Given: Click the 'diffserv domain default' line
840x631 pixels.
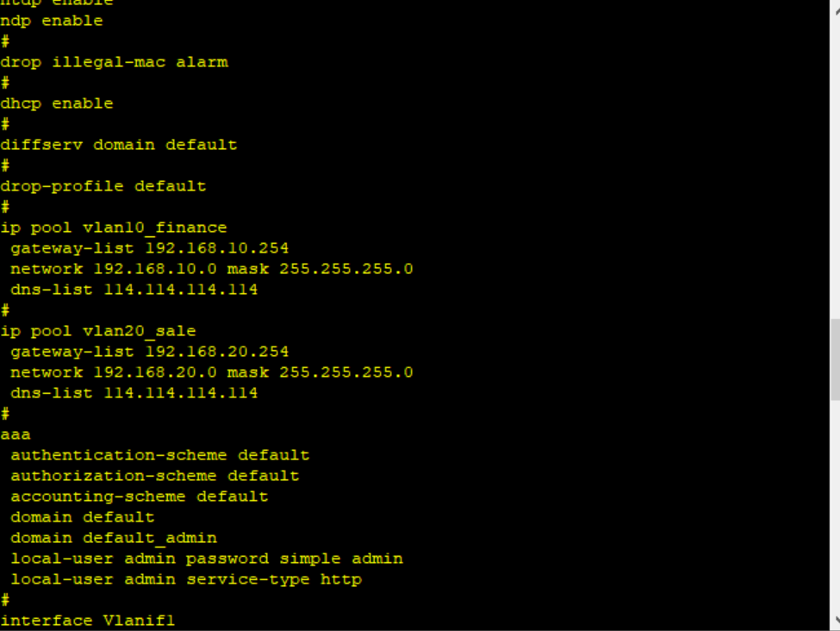Looking at the screenshot, I should tap(119, 145).
